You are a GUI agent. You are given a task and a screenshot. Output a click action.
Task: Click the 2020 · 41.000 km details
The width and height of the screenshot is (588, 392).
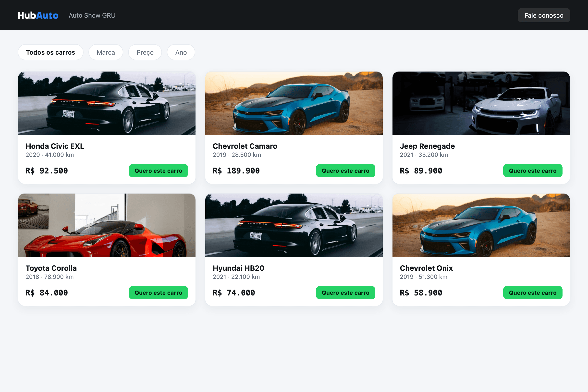click(50, 155)
